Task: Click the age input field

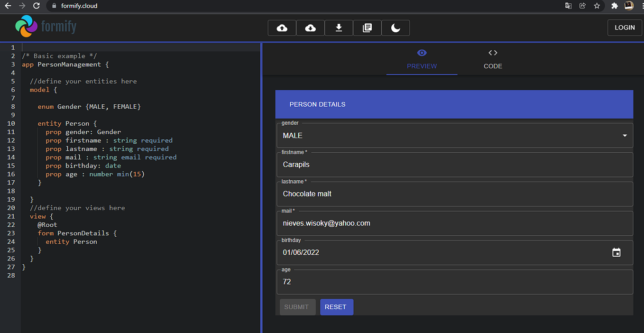Action: (455, 282)
